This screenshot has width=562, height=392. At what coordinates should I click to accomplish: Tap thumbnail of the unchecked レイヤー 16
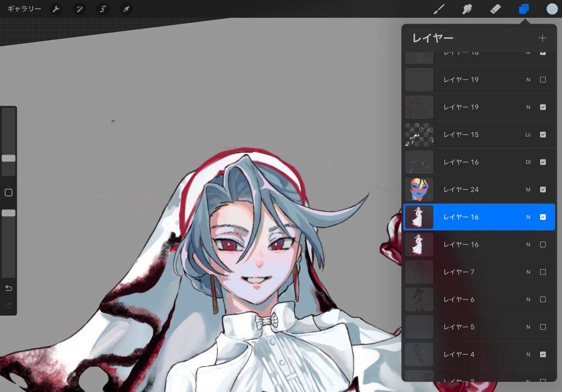tap(419, 244)
